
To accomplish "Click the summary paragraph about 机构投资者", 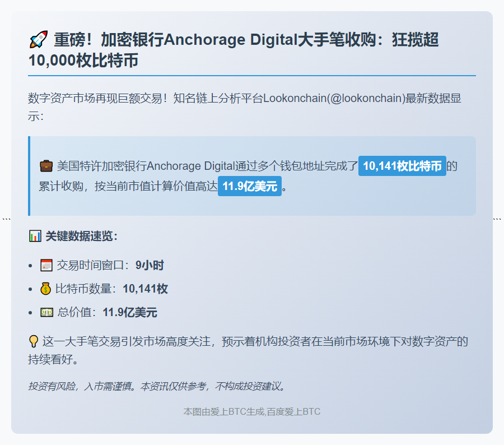I will click(252, 350).
